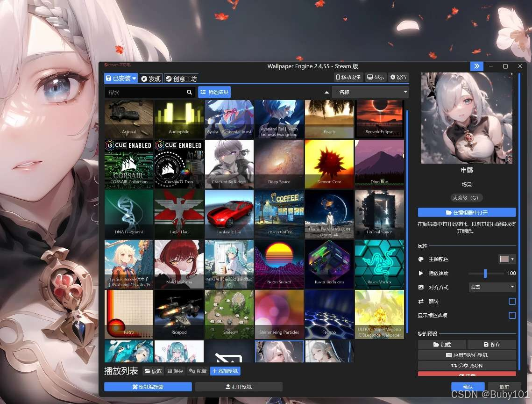Click the selected wallpaper preview image
532x404 pixels.
(x=467, y=118)
